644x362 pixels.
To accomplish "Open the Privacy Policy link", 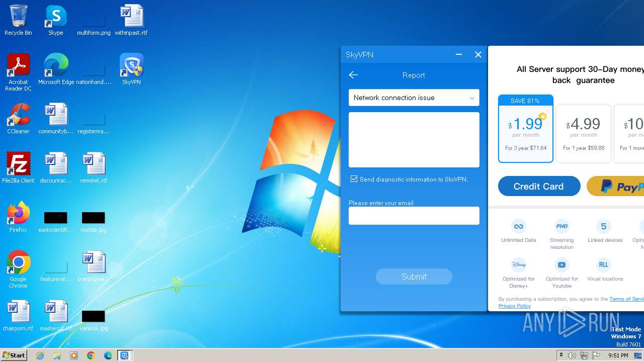I will pos(514,306).
